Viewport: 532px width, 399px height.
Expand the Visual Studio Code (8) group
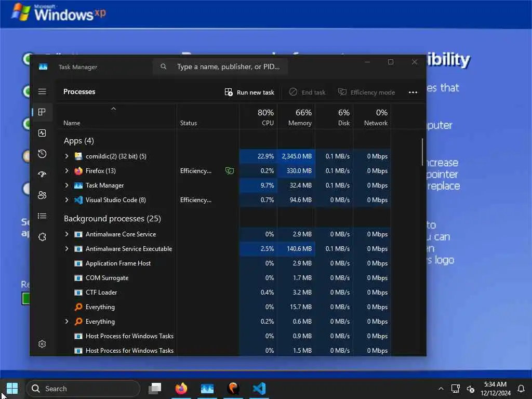pyautogui.click(x=66, y=200)
